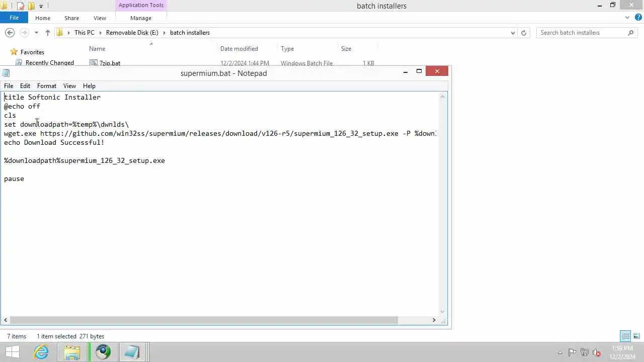Screen dimensions: 644x362
Task: Select the 7zip.bat file
Action: point(110,63)
